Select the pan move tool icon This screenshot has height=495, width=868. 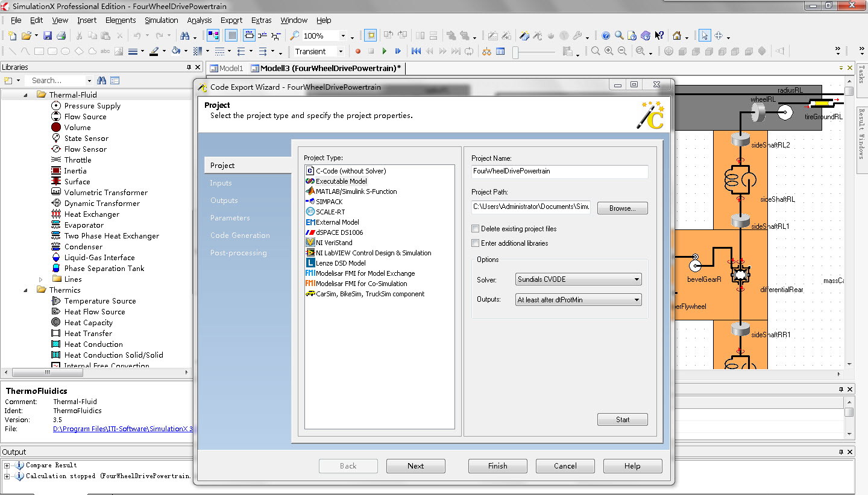coord(719,36)
